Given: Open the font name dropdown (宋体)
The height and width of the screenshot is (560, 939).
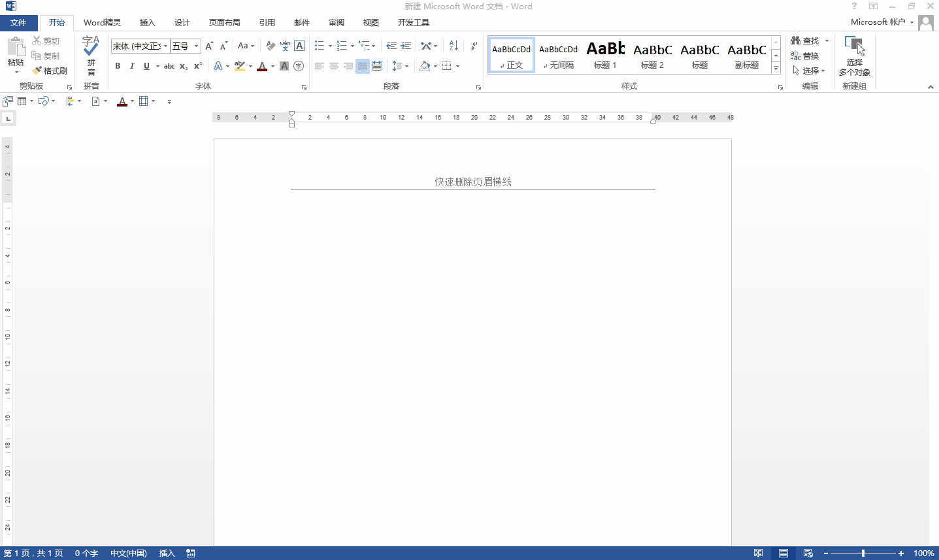Looking at the screenshot, I should pos(165,46).
